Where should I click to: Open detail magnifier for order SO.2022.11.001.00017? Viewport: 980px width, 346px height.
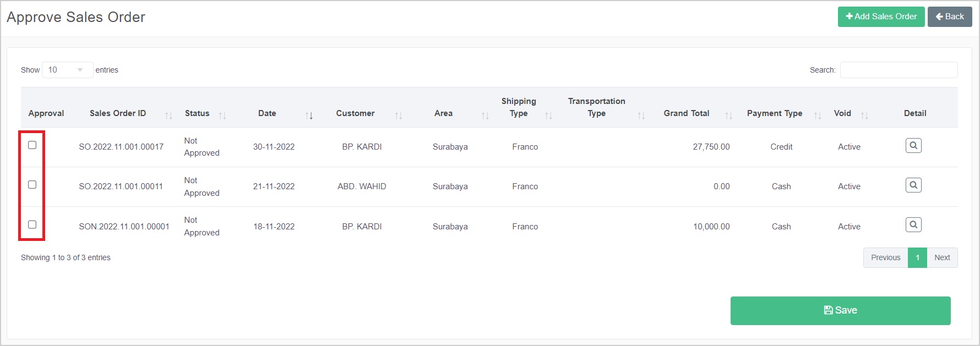913,146
